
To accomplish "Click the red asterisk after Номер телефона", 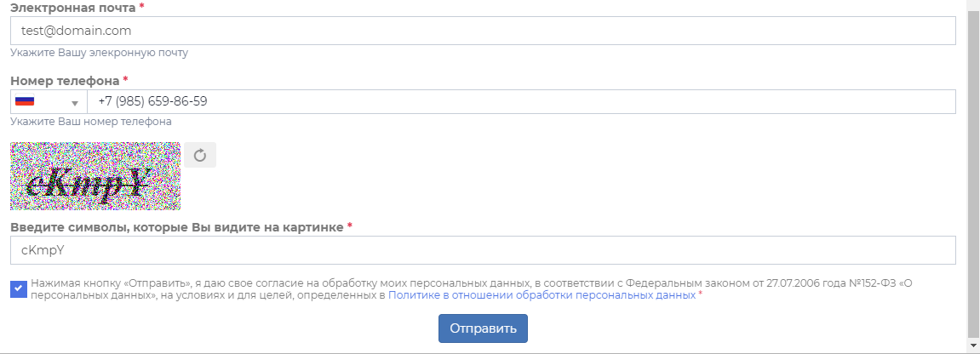I will (126, 80).
